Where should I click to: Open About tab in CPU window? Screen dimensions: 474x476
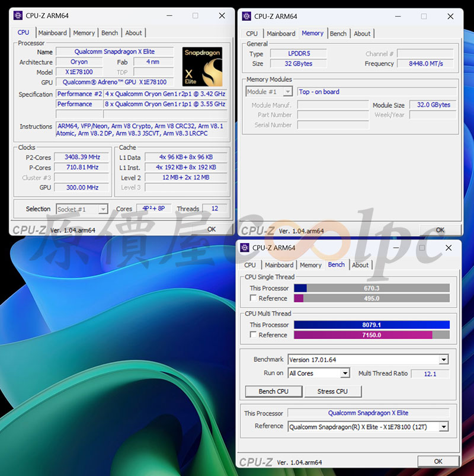coord(133,33)
